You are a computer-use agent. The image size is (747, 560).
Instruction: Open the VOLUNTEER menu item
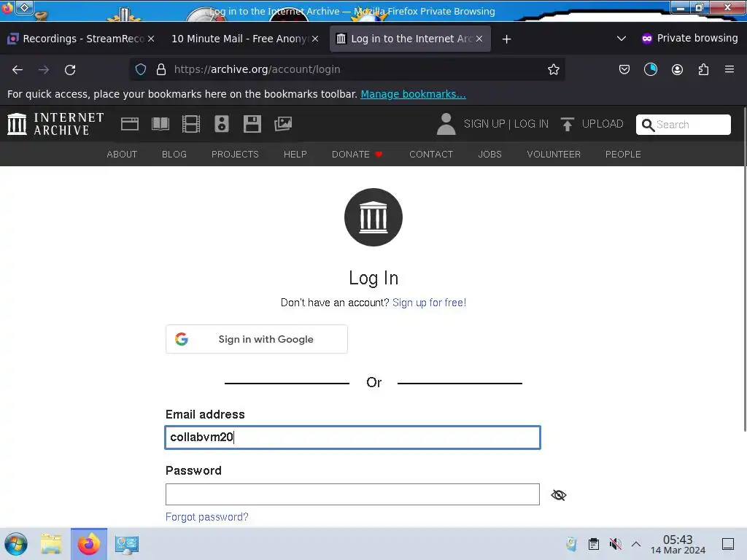(x=554, y=155)
